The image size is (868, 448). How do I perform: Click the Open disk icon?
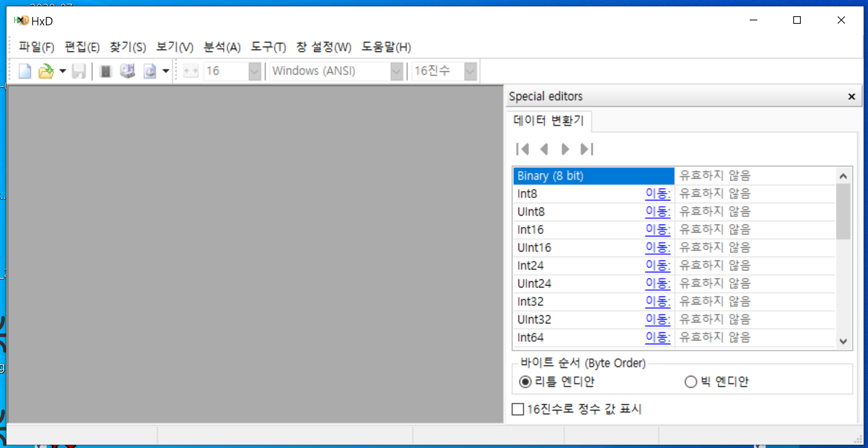(127, 71)
